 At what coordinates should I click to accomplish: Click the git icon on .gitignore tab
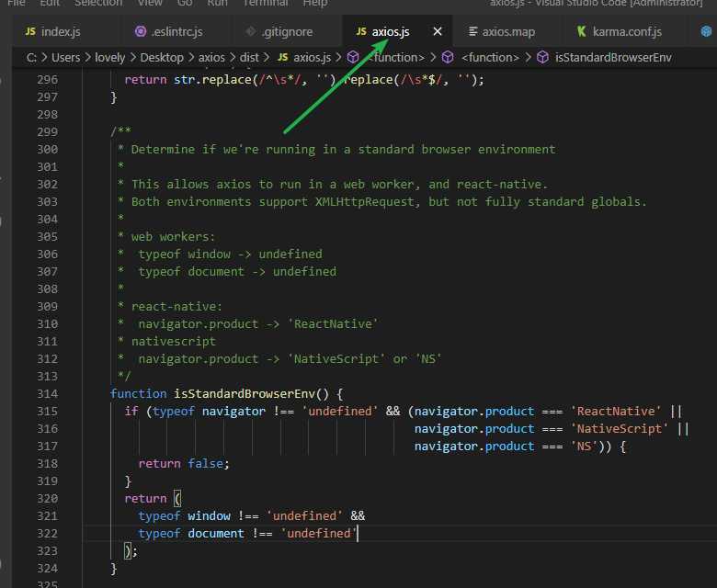click(x=251, y=31)
